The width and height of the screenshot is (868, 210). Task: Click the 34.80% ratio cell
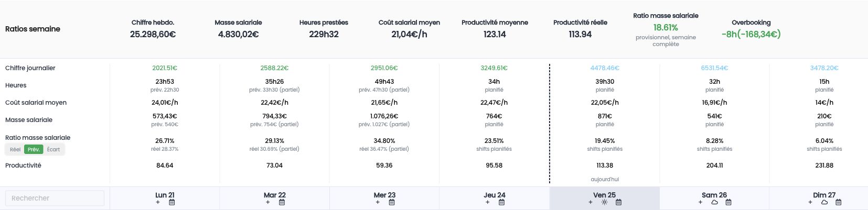384,141
